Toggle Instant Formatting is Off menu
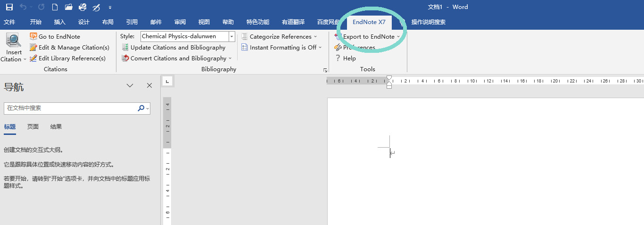Viewport: 644px width, 225px height. tap(281, 47)
